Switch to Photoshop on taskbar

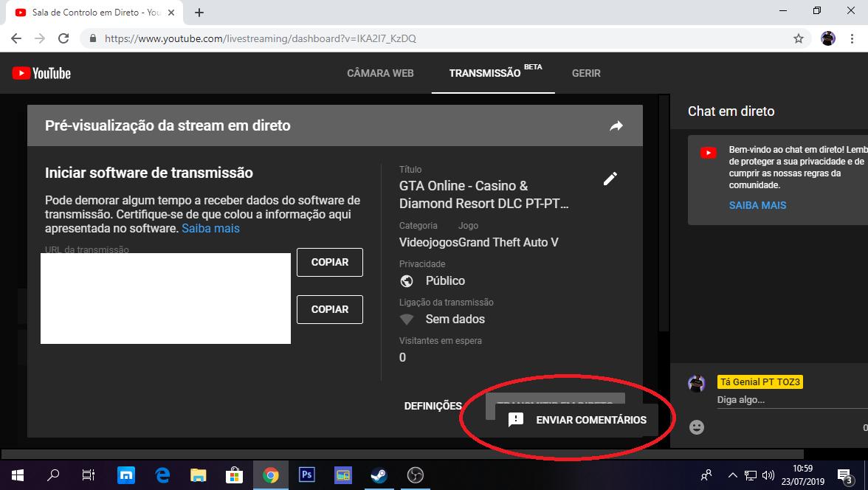(x=307, y=475)
